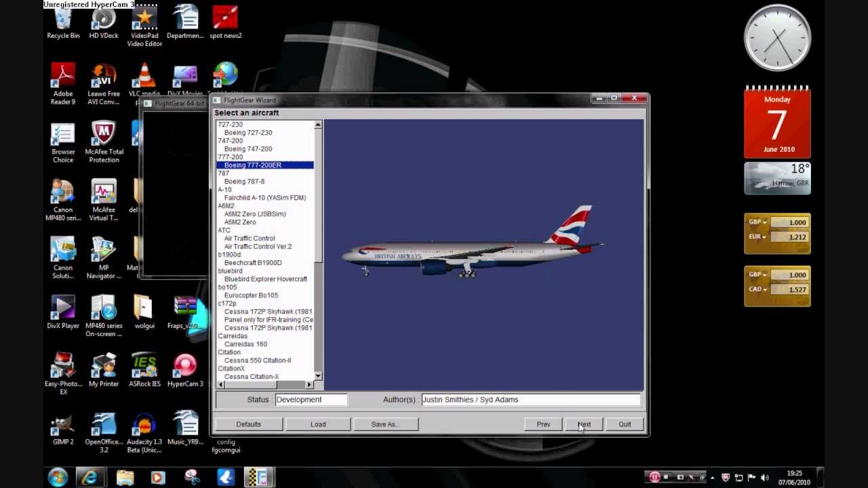Click the Load button
The image size is (868, 488).
(318, 424)
